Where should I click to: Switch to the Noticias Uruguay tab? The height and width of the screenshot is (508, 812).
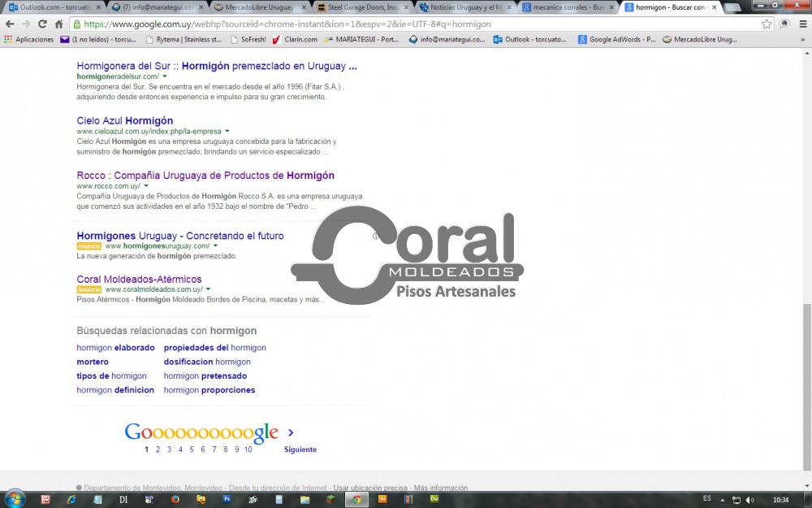pos(465,7)
